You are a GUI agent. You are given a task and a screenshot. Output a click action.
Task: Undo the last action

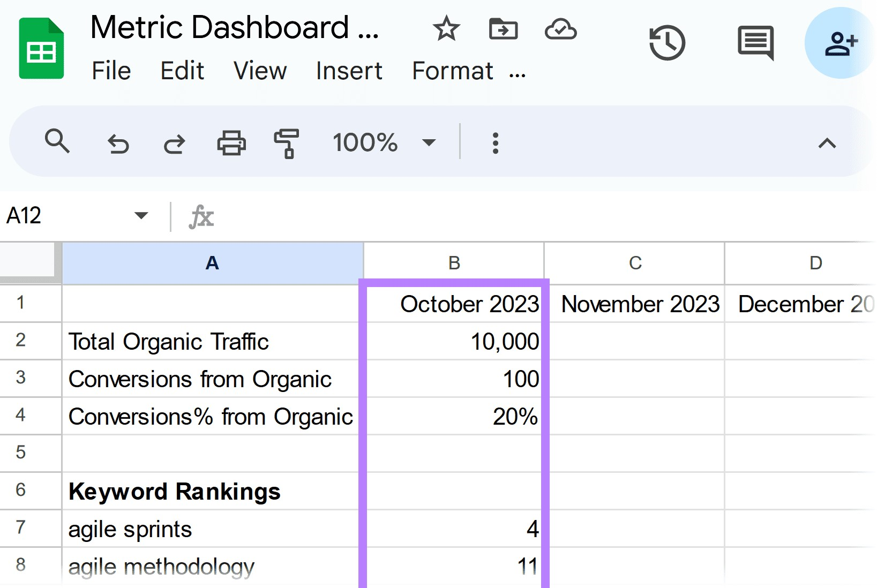(118, 144)
